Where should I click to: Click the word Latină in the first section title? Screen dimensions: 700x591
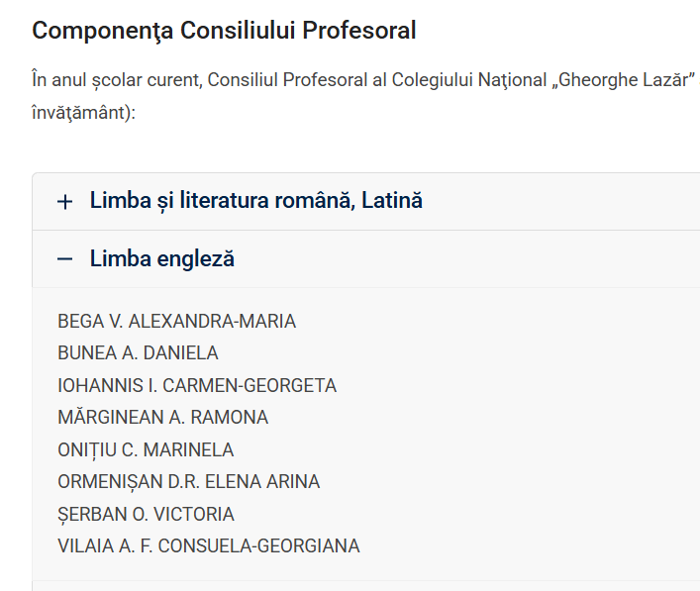coord(391,200)
